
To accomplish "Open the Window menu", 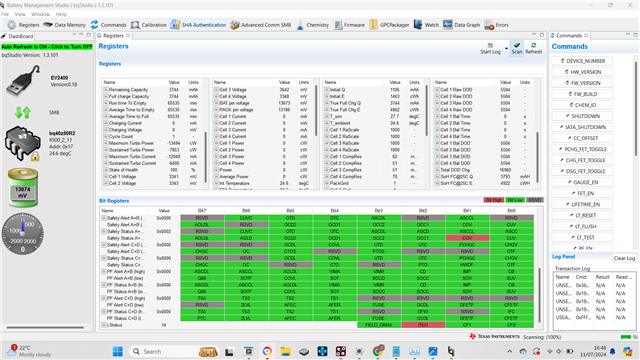I will 40,14.
